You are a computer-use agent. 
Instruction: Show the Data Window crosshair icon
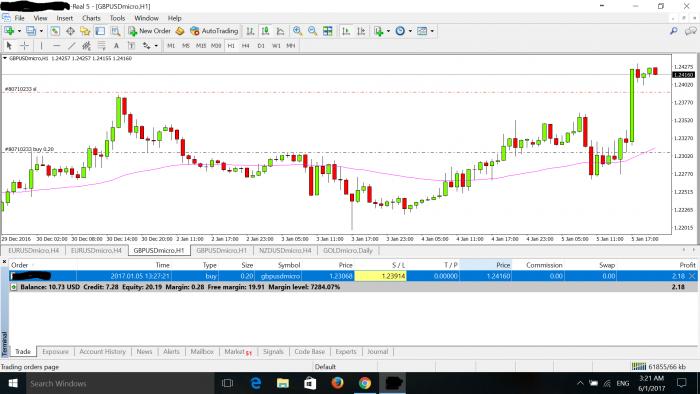pyautogui.click(x=70, y=31)
